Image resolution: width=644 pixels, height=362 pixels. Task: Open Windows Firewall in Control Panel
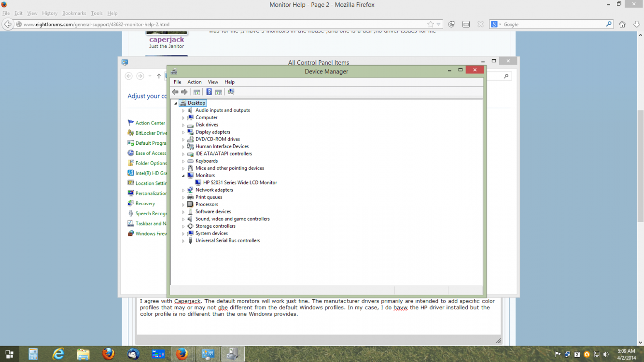151,234
